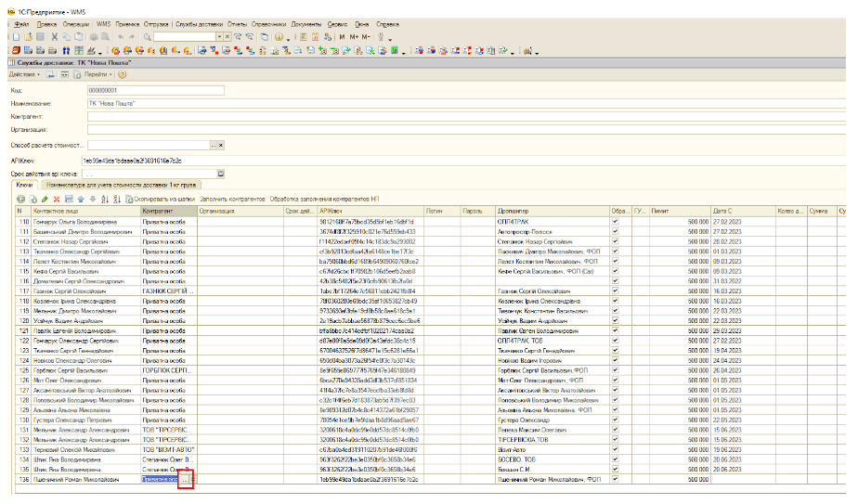Click Скопировать из шапки button
The image size is (858, 504).
(x=163, y=200)
